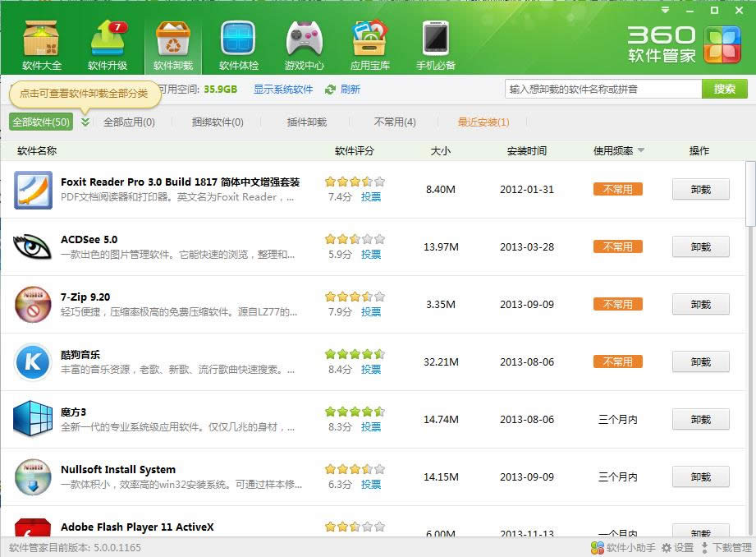Image resolution: width=756 pixels, height=557 pixels.
Task: Open the 手机必备 phone essentials section
Action: (435, 45)
